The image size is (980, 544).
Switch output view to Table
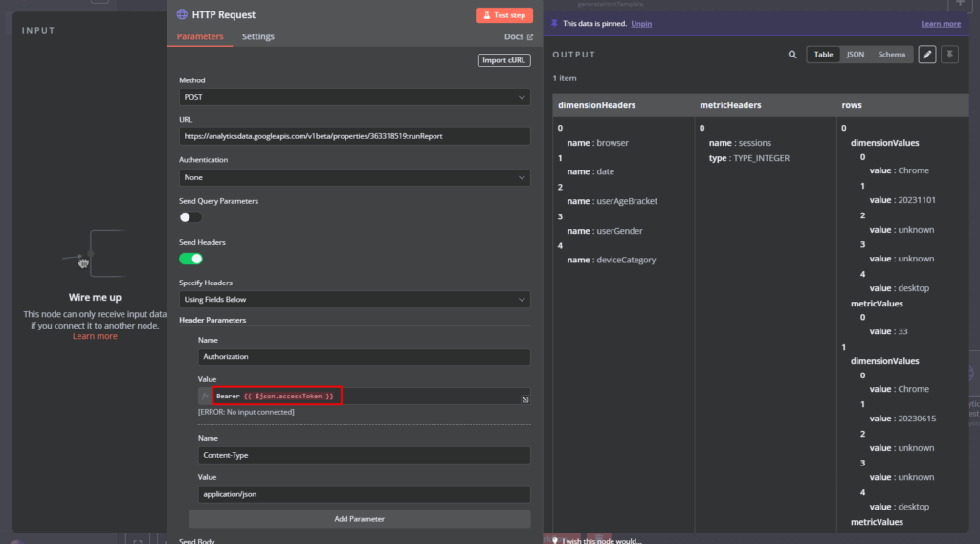click(x=823, y=55)
